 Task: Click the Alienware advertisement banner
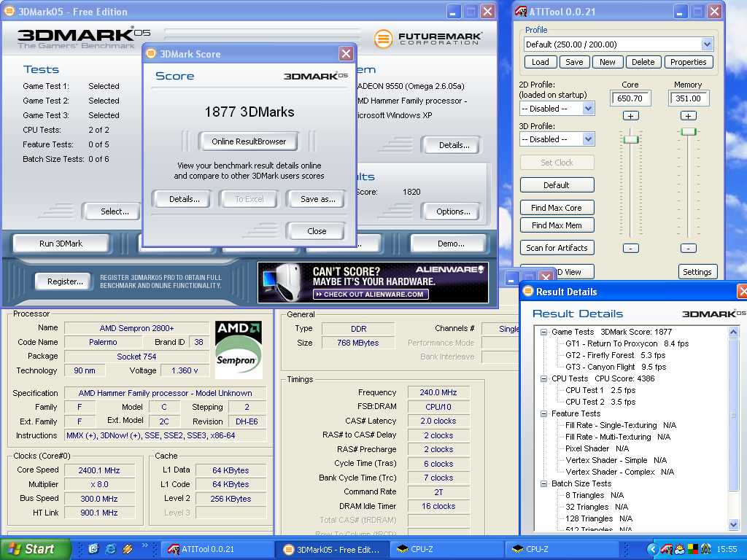click(x=373, y=282)
